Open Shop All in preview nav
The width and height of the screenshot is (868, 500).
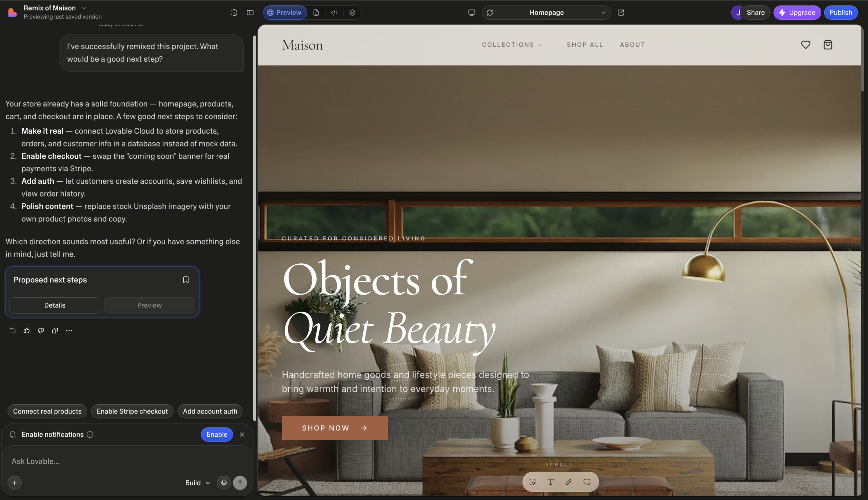tap(585, 45)
